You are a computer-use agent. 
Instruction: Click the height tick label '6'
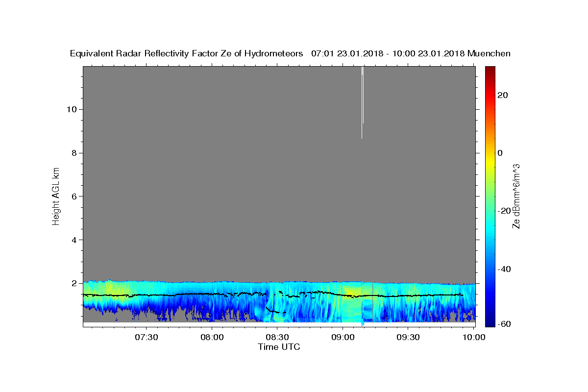point(73,196)
